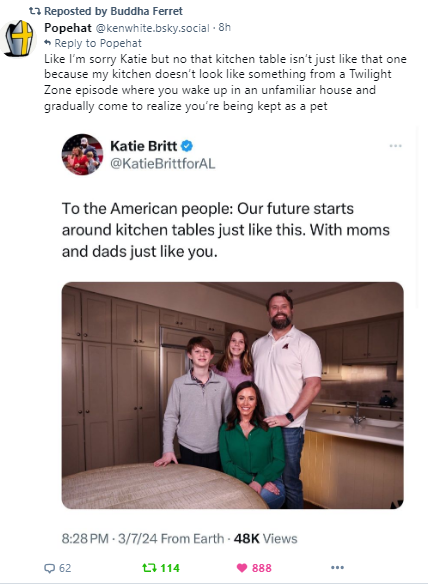Click the 114 reposts count
428x585 pixels.
pyautogui.click(x=170, y=568)
